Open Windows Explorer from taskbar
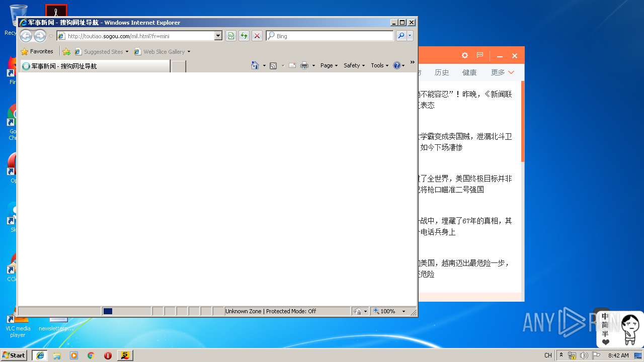The height and width of the screenshot is (362, 644). tap(57, 355)
